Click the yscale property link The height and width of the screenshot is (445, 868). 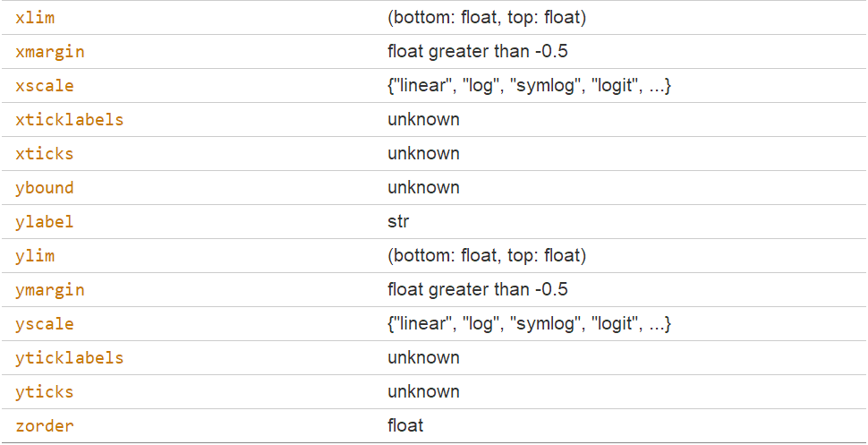click(45, 324)
